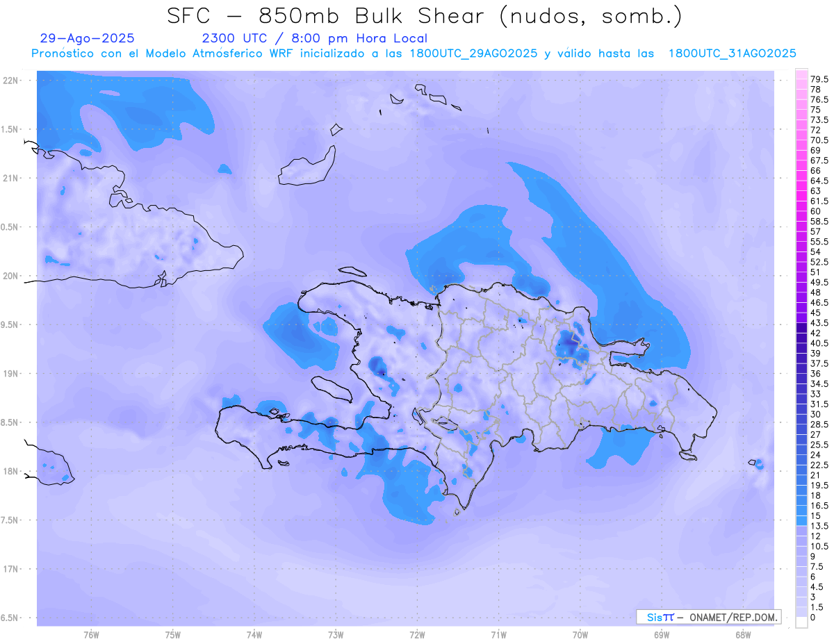Click the colorbar value '19.5'

click(819, 485)
